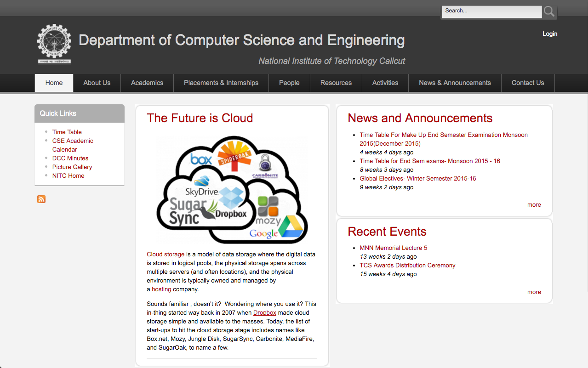The width and height of the screenshot is (588, 368).
Task: Open TCS Awards Distribution Ceremony event
Action: coord(408,265)
